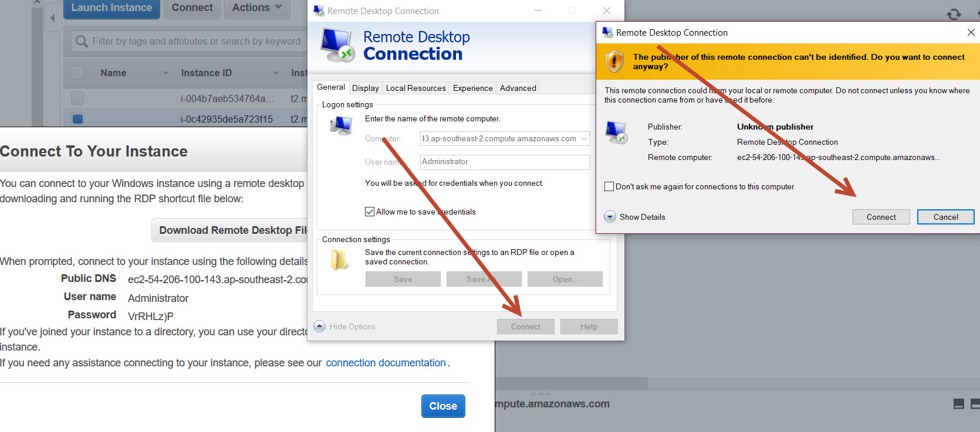
Task: Switch to the Local Resources tab
Action: click(415, 88)
